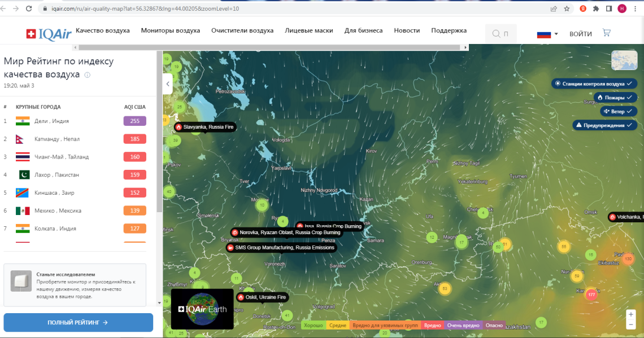Click ВОЙТИ login button

click(580, 34)
